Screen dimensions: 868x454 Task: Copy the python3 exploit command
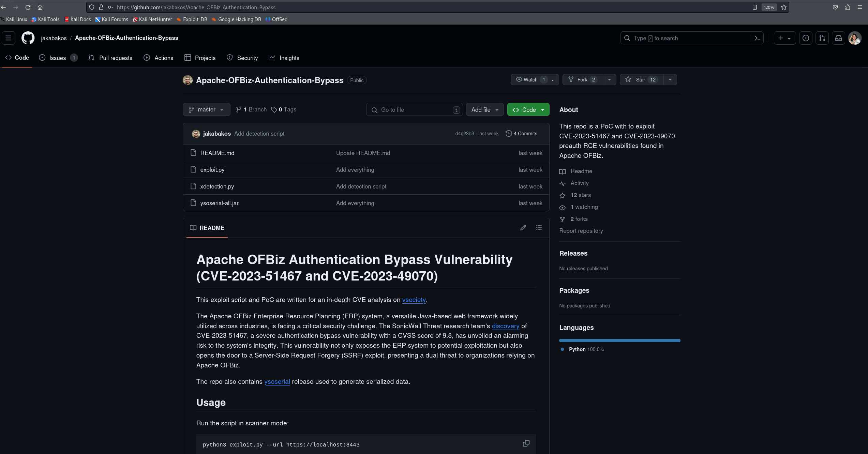pyautogui.click(x=526, y=443)
